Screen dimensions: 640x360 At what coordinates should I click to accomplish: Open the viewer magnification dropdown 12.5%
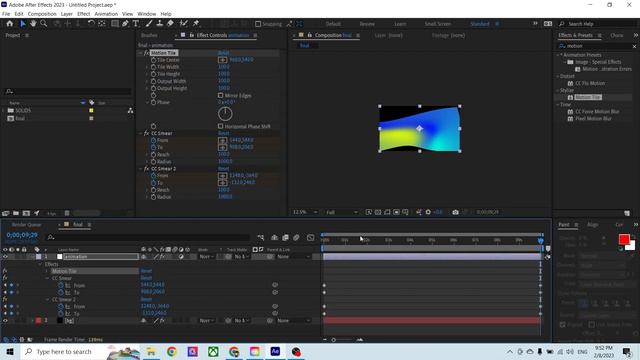click(x=305, y=212)
